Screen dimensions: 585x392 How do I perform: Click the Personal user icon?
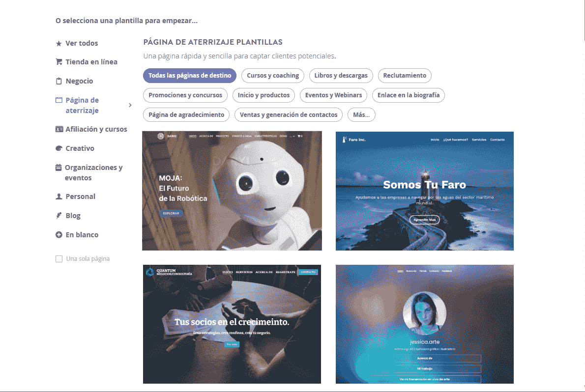pos(58,196)
